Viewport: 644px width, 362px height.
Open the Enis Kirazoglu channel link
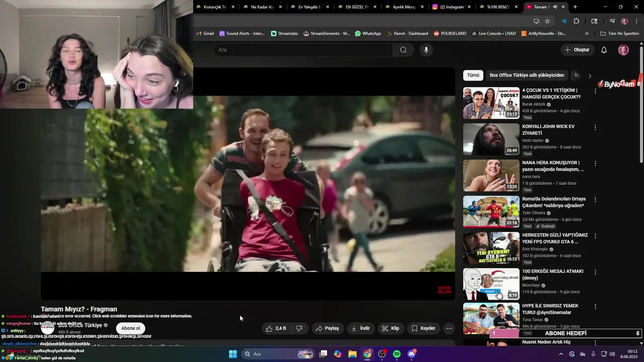(x=535, y=249)
